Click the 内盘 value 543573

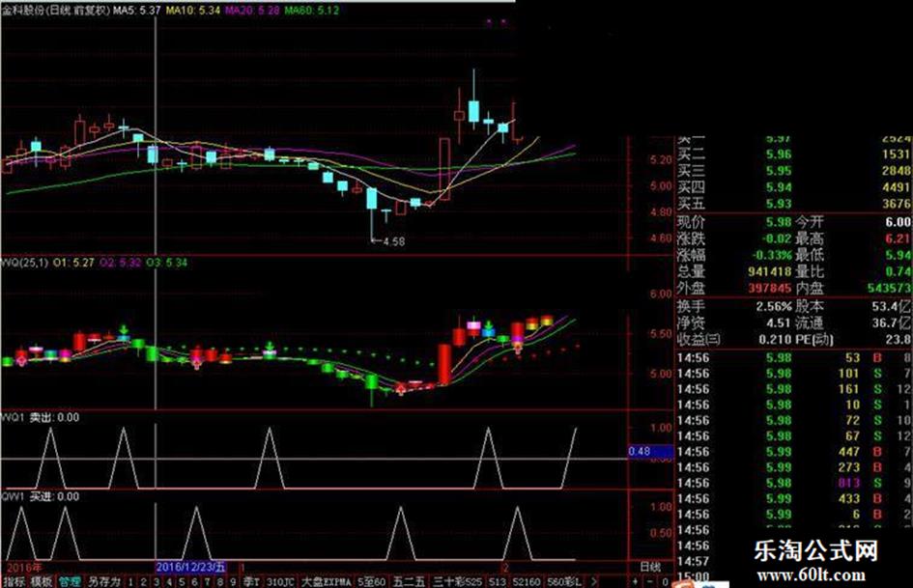(889, 288)
